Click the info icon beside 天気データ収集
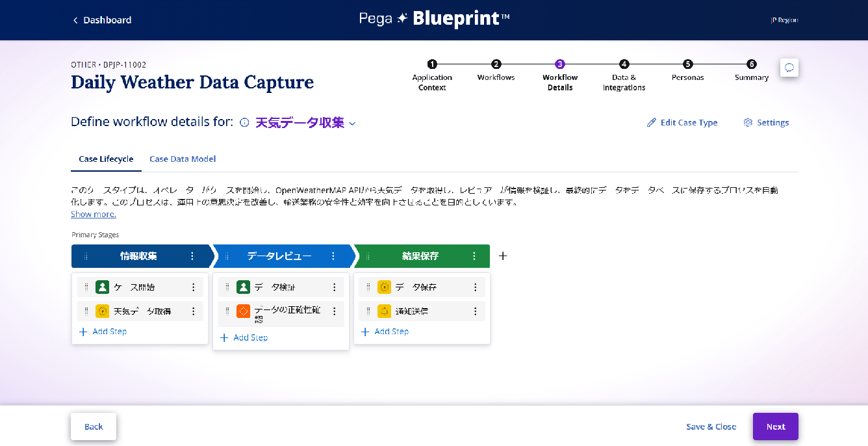 tap(244, 122)
